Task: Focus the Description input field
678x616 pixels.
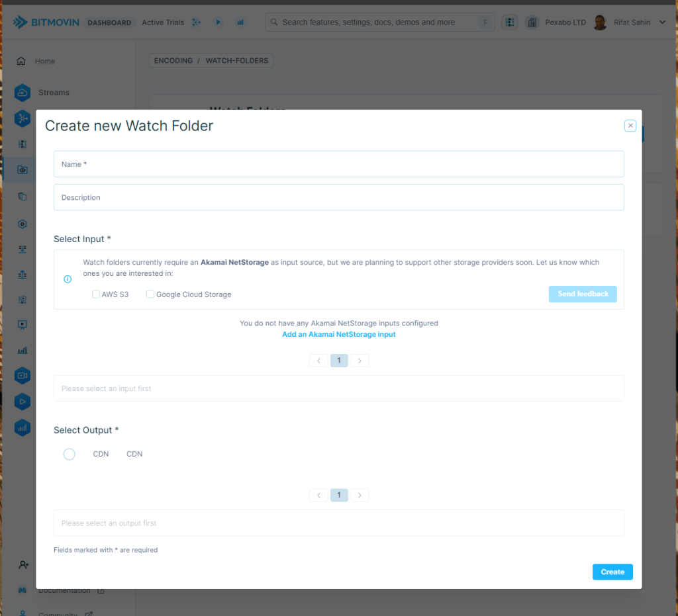Action: point(338,197)
